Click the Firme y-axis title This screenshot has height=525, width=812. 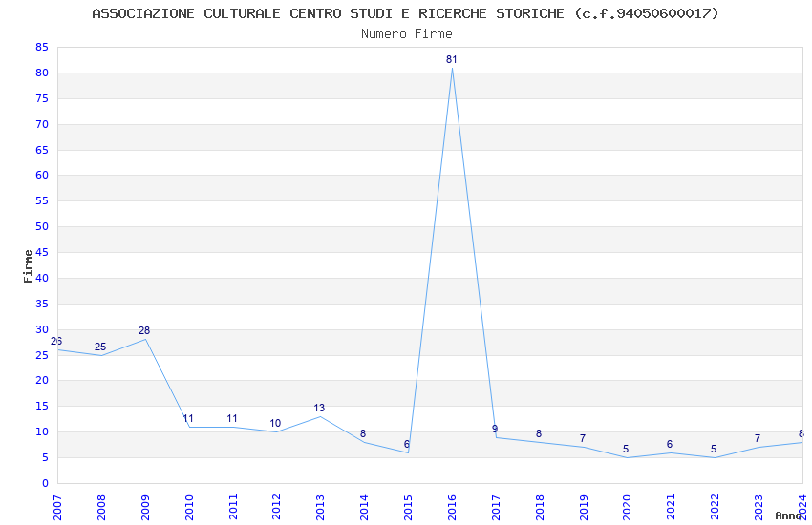[28, 266]
